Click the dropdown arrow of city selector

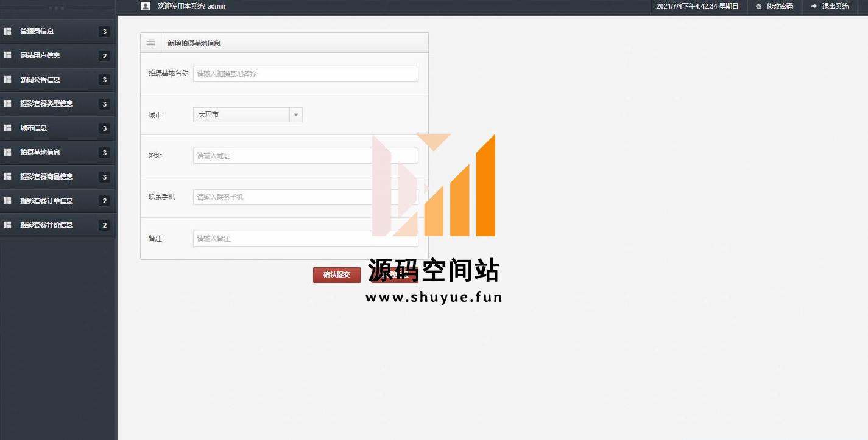tap(296, 114)
